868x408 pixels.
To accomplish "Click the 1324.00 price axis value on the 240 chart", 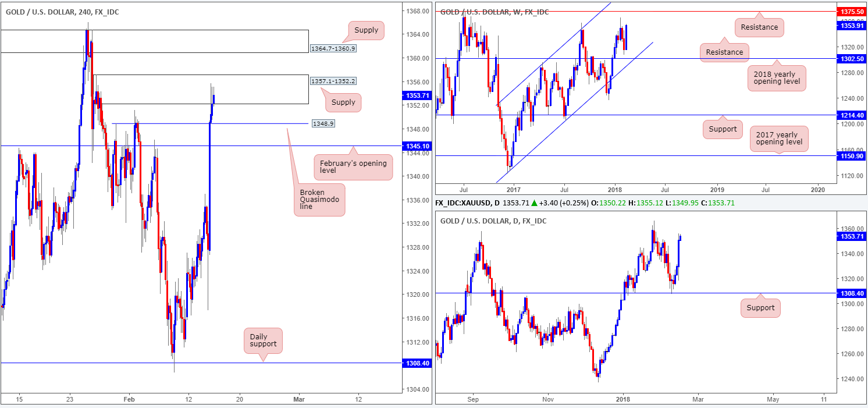I will click(417, 271).
